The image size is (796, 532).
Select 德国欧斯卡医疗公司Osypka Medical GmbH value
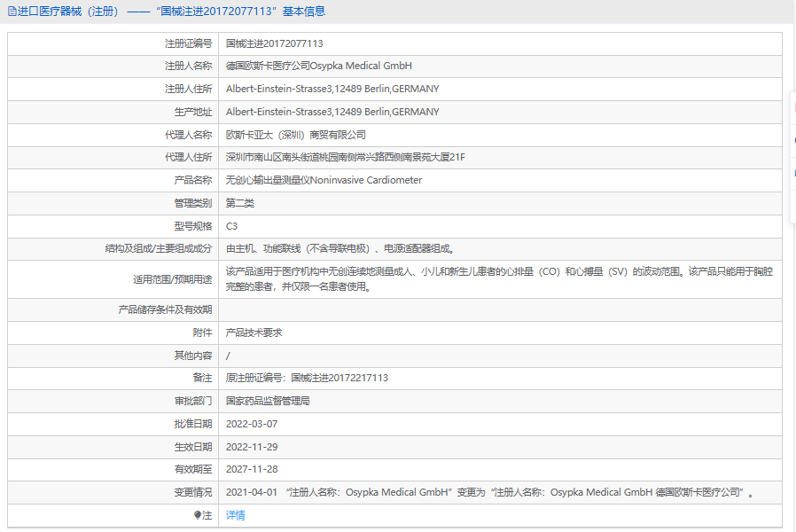point(319,66)
